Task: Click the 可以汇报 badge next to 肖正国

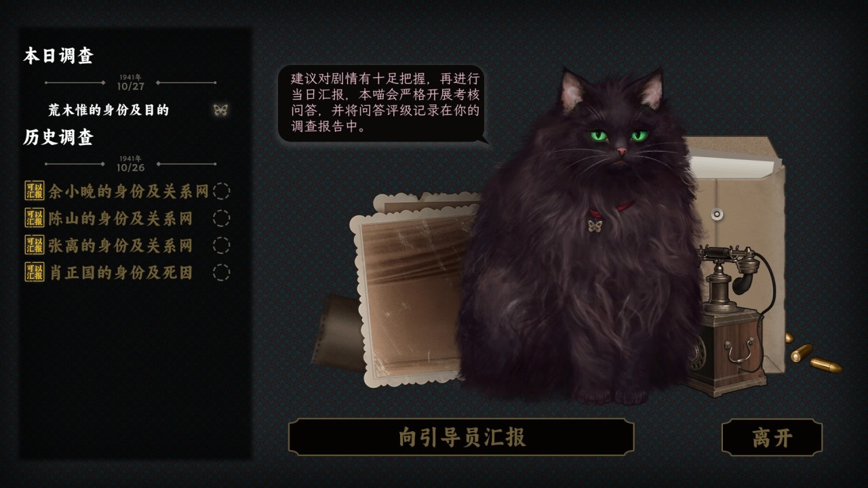Action: coord(35,272)
